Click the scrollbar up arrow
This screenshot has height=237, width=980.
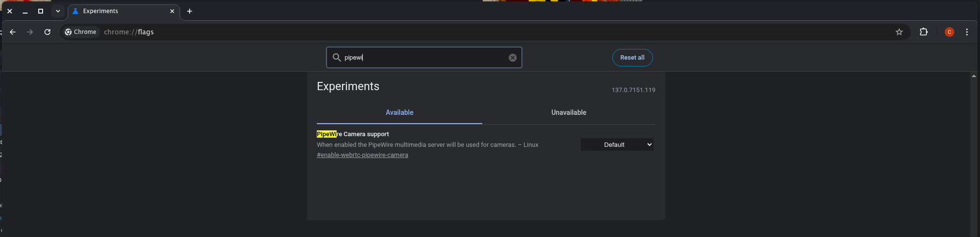(x=974, y=76)
